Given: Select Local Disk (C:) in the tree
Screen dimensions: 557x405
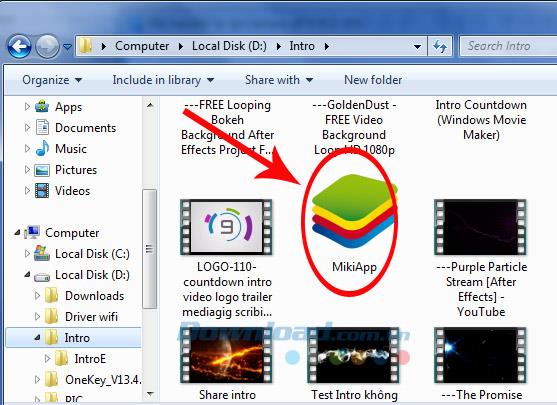Looking at the screenshot, I should [92, 254].
